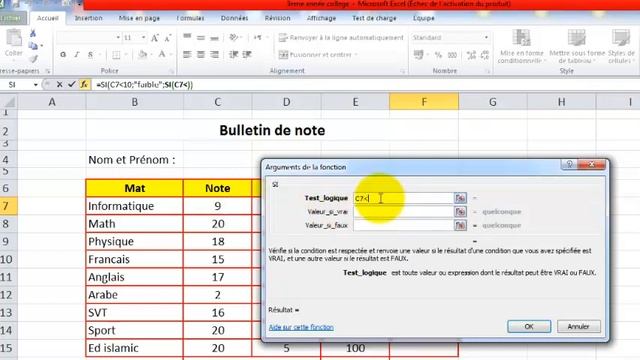
Task: Expand the Alignement group dialog launcher
Action: [x=403, y=71]
